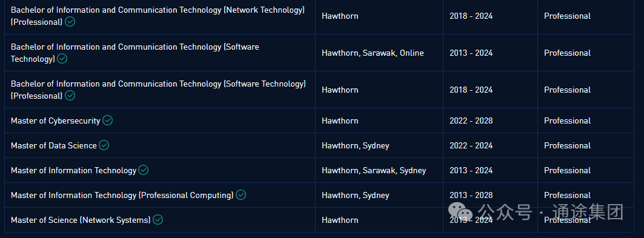Click Hawthorn campus in Master of Cybersecurity row

click(340, 121)
